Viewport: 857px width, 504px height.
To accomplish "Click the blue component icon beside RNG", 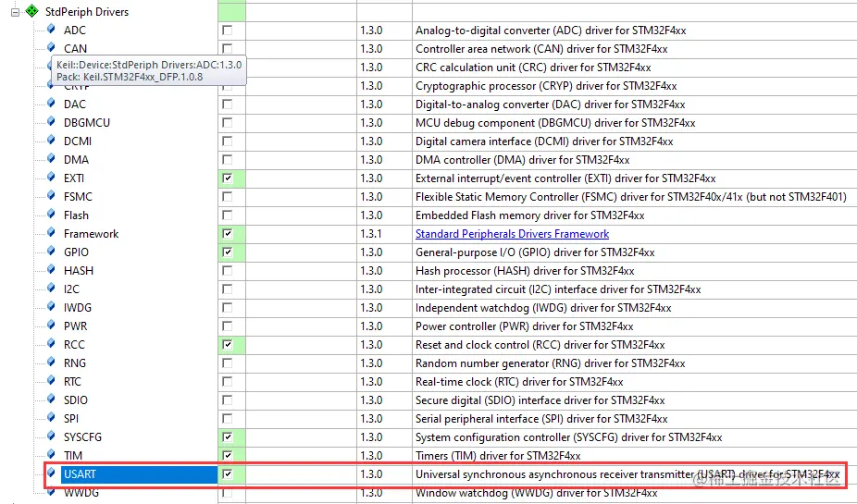I will (52, 362).
